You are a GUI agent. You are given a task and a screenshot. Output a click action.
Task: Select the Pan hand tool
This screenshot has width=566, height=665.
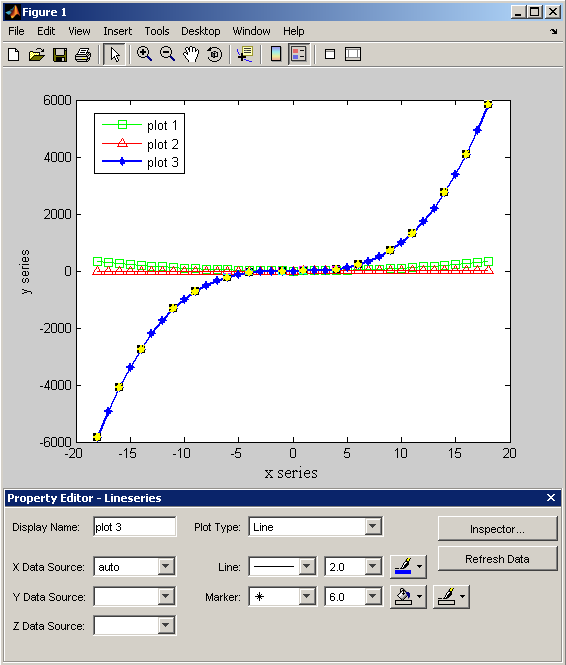[x=191, y=54]
